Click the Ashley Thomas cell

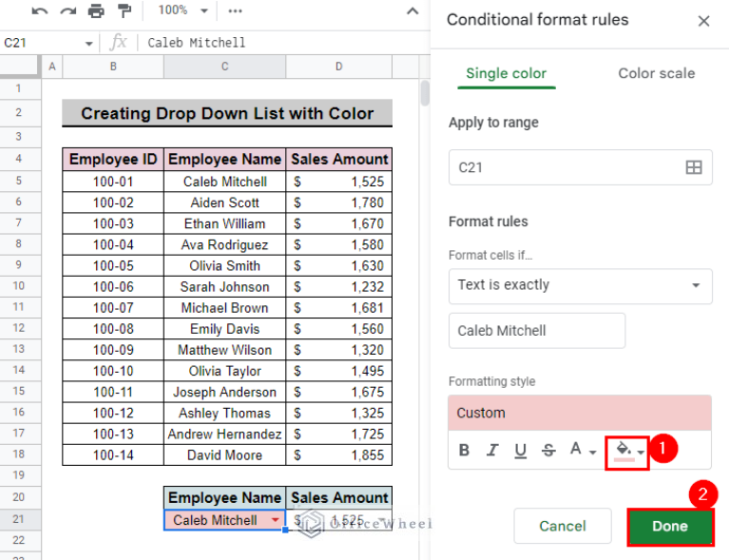pos(224,413)
